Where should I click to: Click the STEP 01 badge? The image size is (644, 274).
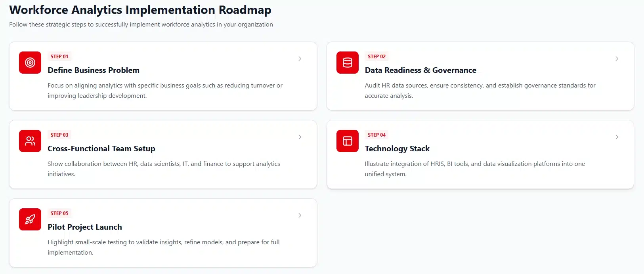pyautogui.click(x=59, y=56)
